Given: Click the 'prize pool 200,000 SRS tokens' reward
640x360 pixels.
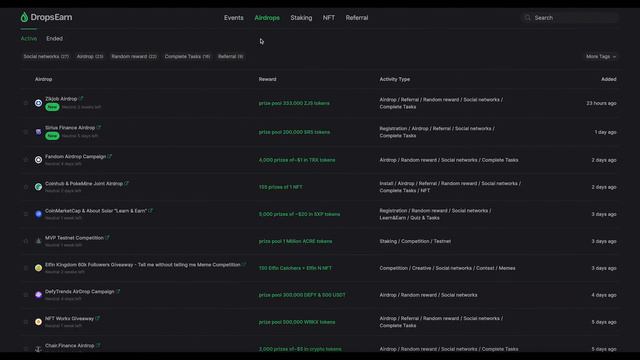Looking at the screenshot, I should click(294, 132).
